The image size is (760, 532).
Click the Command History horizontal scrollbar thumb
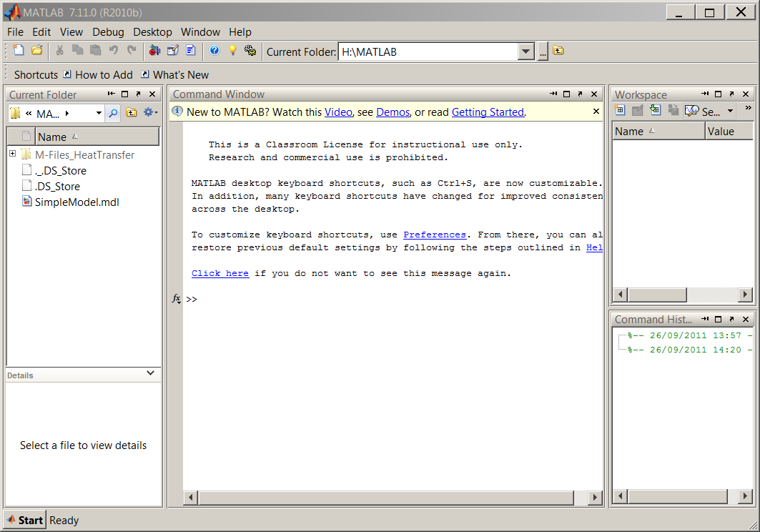[x=678, y=496]
